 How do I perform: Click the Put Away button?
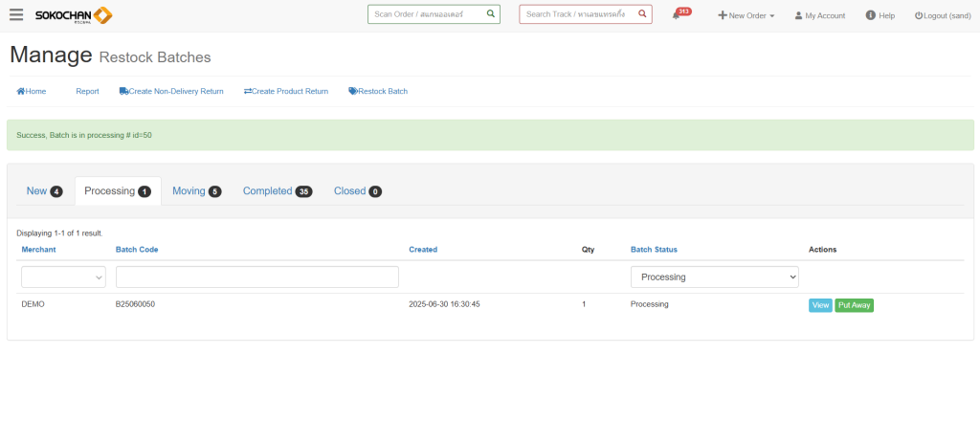click(854, 305)
